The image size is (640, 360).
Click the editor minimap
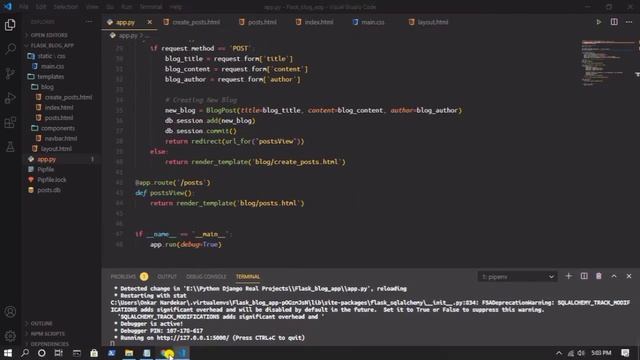click(x=608, y=63)
